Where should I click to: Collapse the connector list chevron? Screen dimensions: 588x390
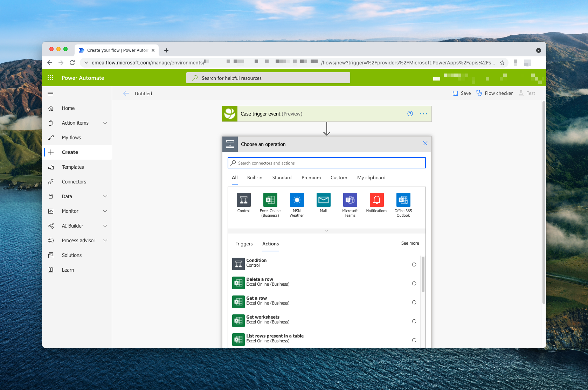pyautogui.click(x=326, y=231)
